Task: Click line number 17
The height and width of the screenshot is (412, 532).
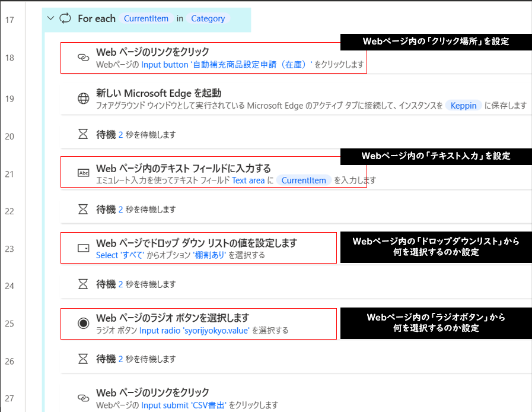Action: [x=9, y=20]
